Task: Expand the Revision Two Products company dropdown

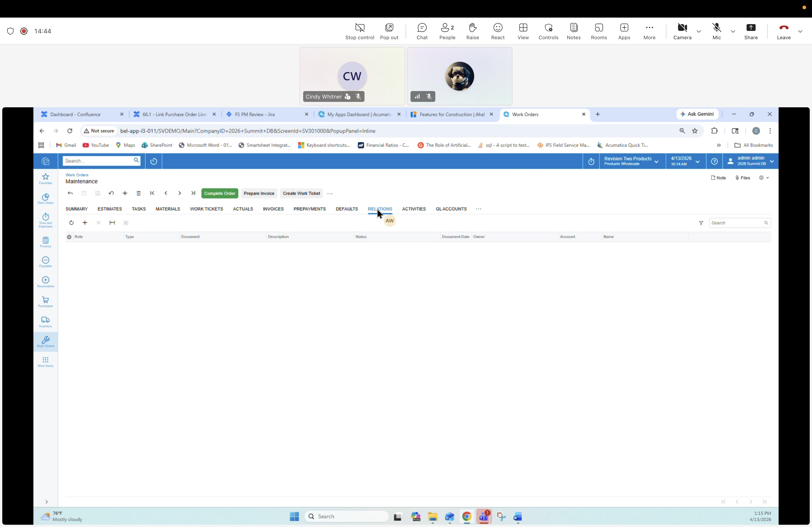Action: [x=656, y=161]
